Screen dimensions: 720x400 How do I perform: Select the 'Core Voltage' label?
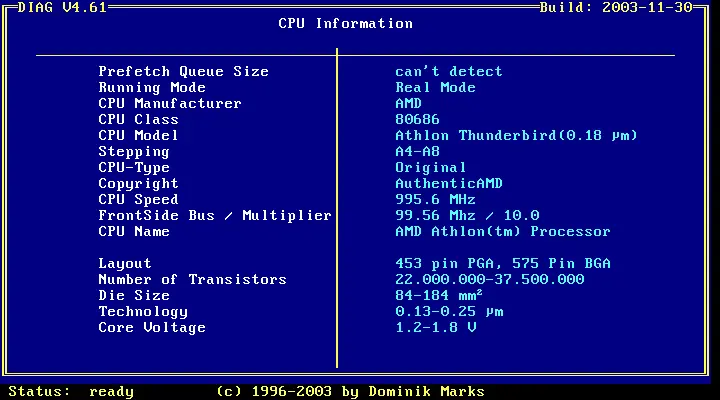(152, 327)
